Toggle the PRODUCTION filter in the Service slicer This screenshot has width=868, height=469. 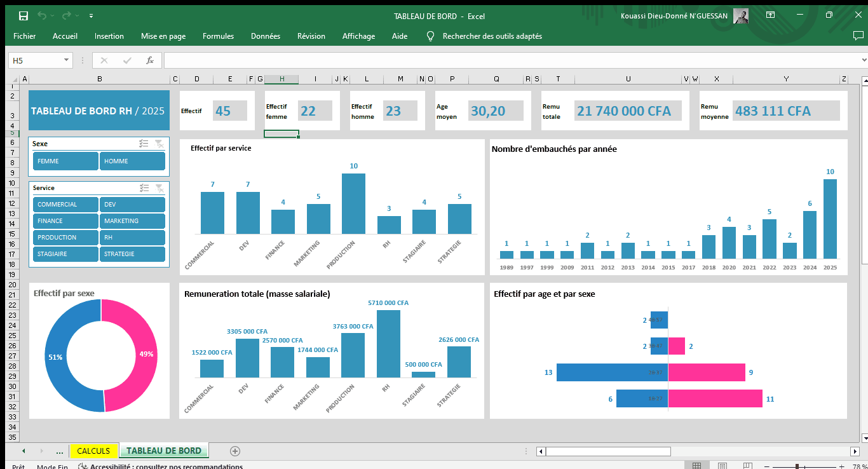(65, 237)
